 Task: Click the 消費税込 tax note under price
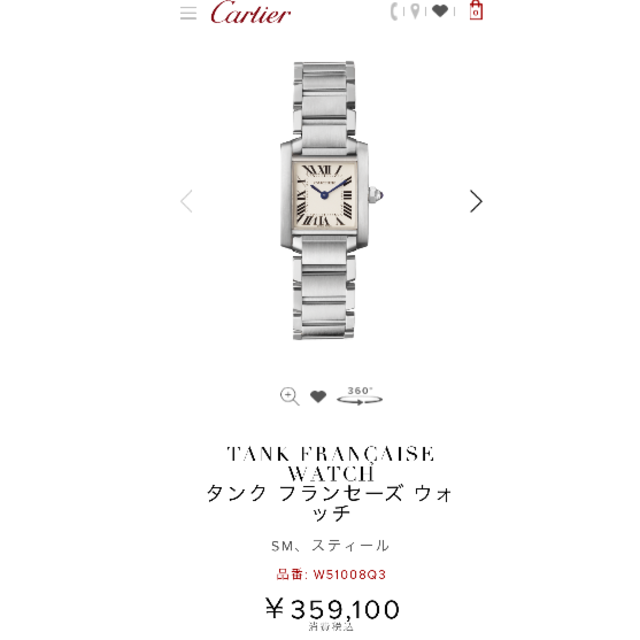click(x=331, y=626)
